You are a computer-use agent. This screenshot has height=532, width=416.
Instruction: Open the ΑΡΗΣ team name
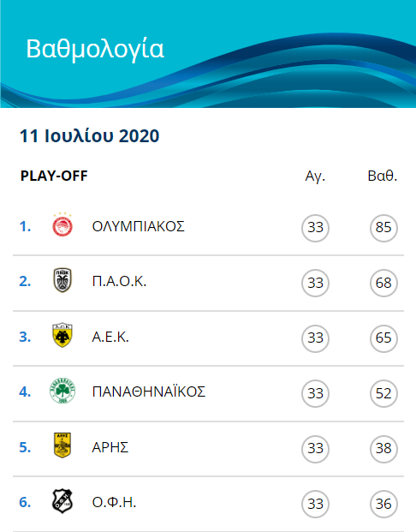pyautogui.click(x=110, y=447)
